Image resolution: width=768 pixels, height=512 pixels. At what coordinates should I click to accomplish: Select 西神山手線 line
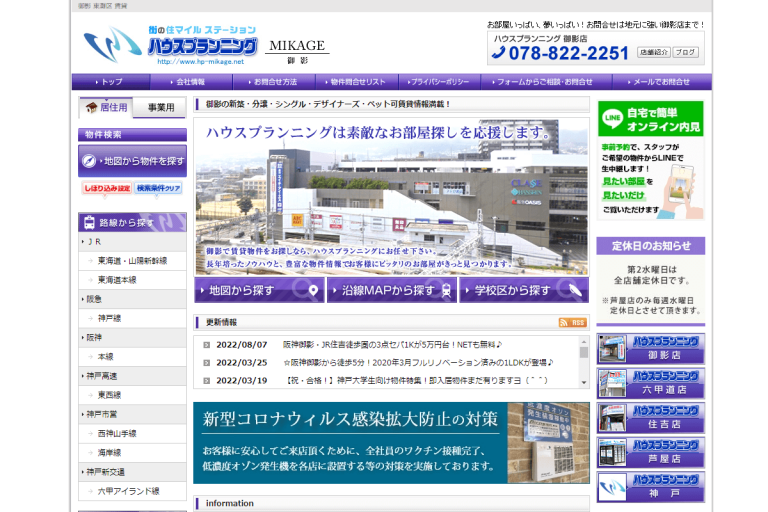[x=132, y=434]
